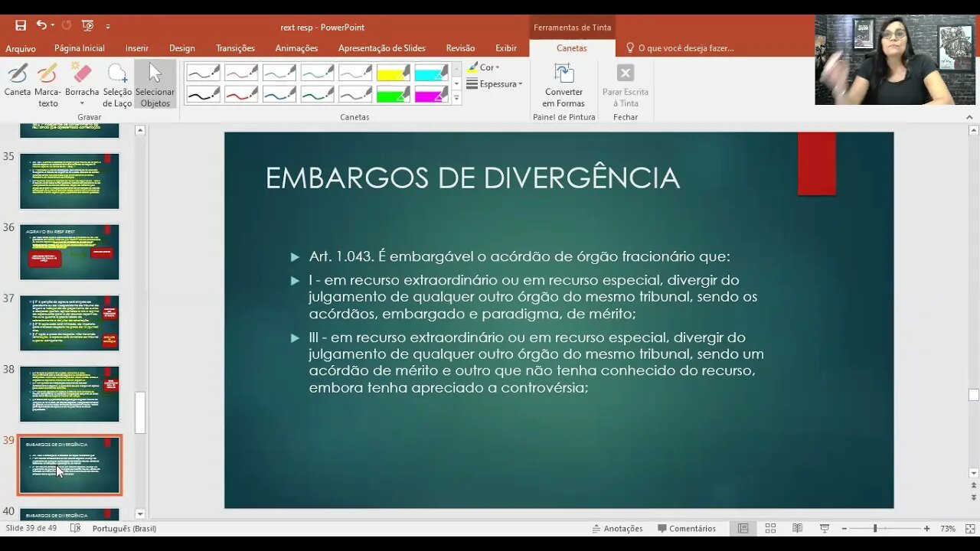Fit slide to current window
This screenshot has width=980, height=551.
970,529
